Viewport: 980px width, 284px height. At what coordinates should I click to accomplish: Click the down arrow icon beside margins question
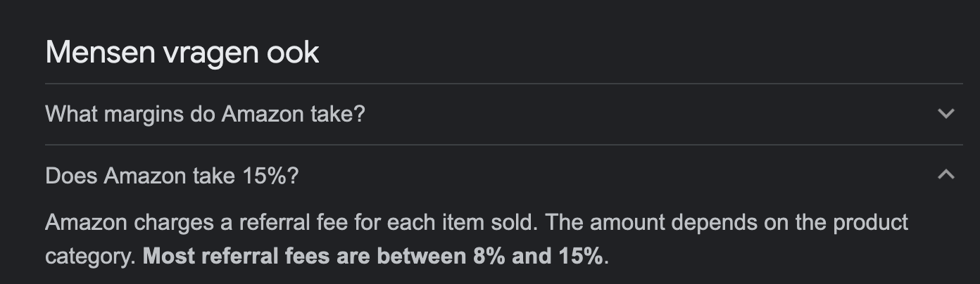tap(946, 113)
